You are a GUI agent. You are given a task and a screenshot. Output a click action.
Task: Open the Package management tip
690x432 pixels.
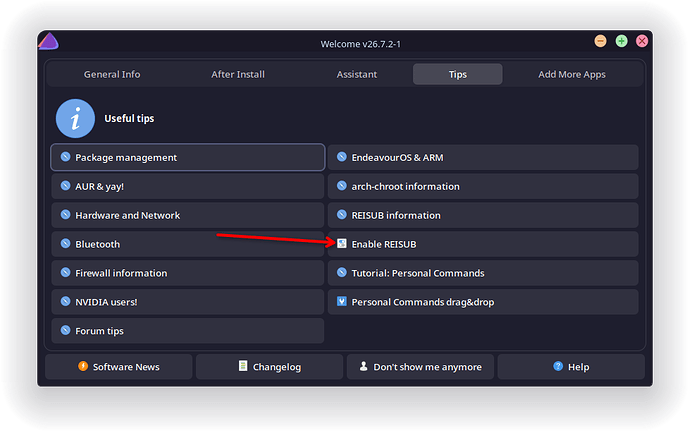188,157
